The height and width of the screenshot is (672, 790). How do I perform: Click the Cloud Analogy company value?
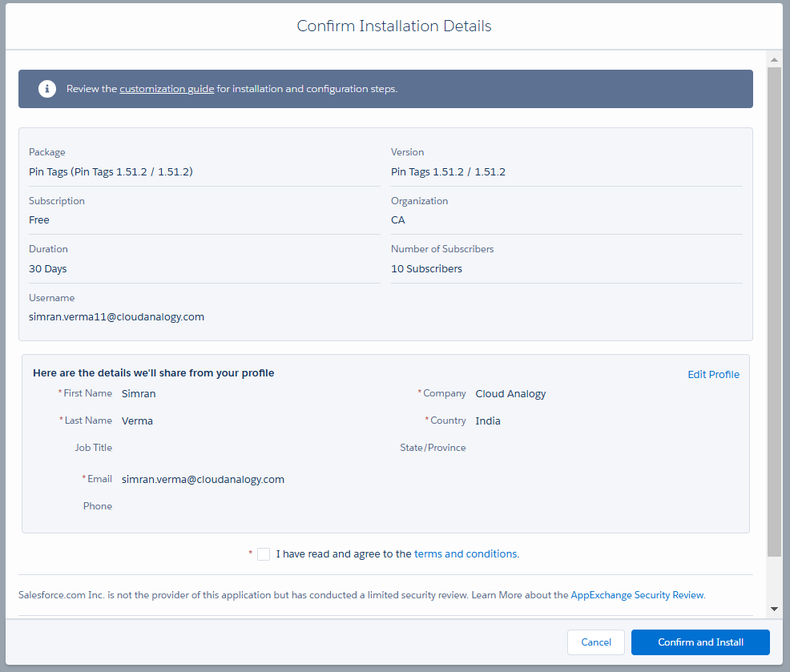tap(510, 394)
